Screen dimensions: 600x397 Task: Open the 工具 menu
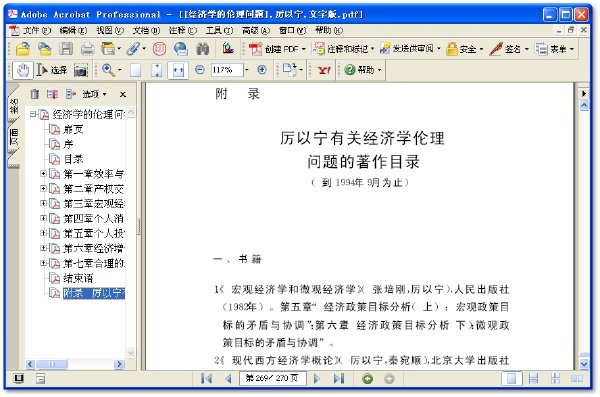(x=219, y=30)
